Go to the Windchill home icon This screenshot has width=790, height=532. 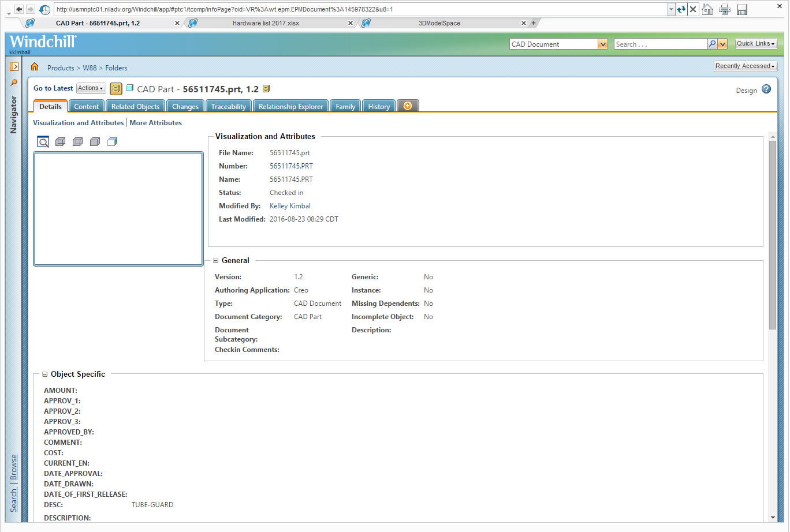(35, 66)
